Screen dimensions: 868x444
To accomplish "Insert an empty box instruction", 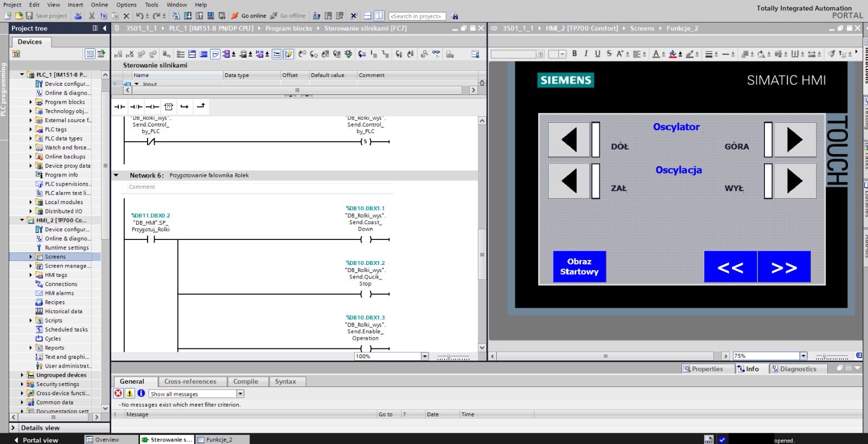I will [x=169, y=107].
